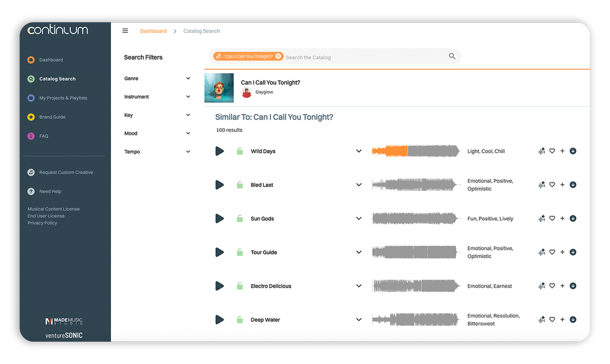Favorite Deep Water with the heart
This screenshot has height=364, width=610.
552,319
